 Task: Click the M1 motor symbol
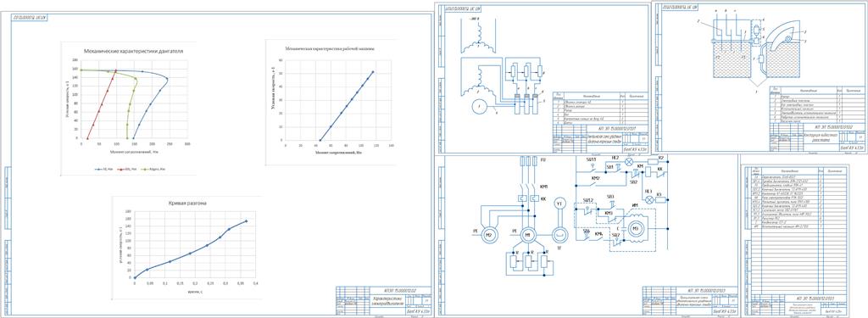527,234
